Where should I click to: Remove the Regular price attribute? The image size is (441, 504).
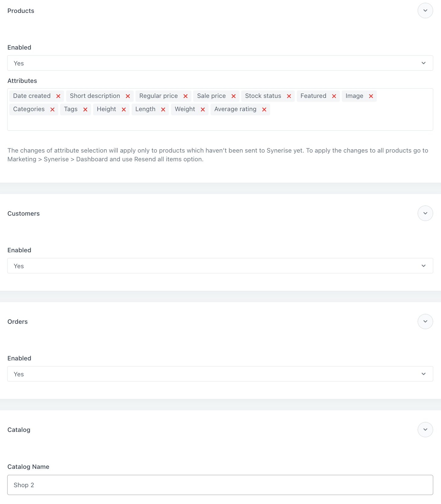(x=185, y=96)
